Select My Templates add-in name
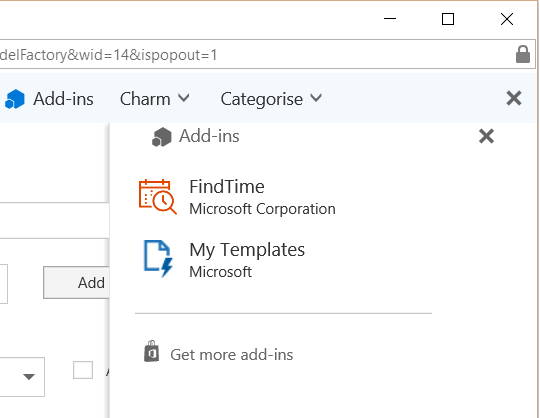The width and height of the screenshot is (540, 418). [247, 250]
